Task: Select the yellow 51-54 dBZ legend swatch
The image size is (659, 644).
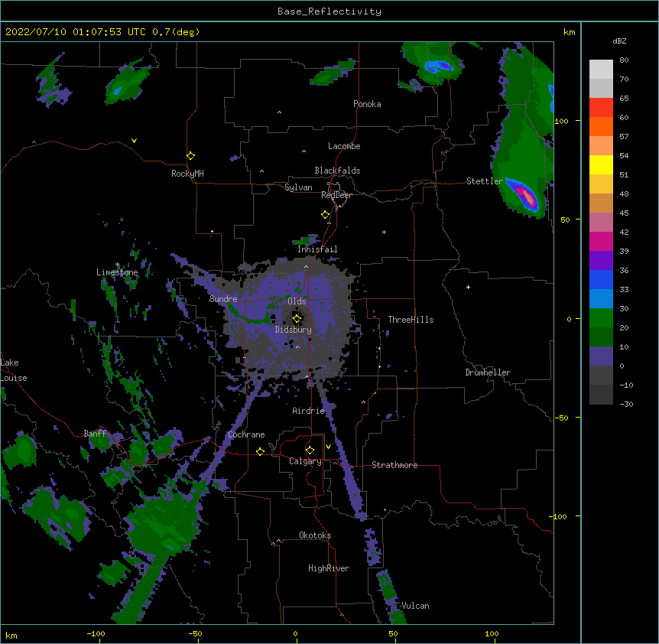Action: (x=601, y=164)
